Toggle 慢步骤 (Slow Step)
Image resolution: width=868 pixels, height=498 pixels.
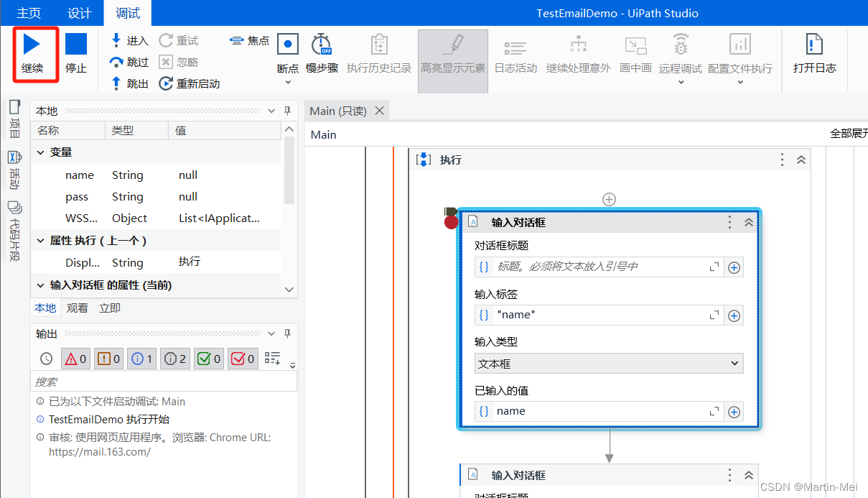[322, 54]
